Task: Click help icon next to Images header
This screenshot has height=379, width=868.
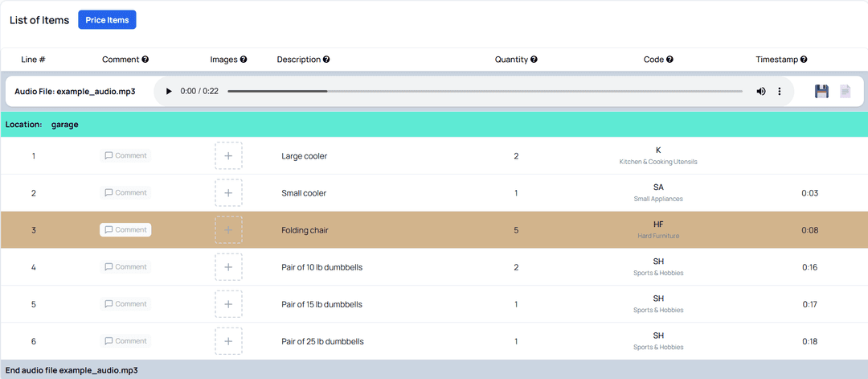Action: (244, 60)
